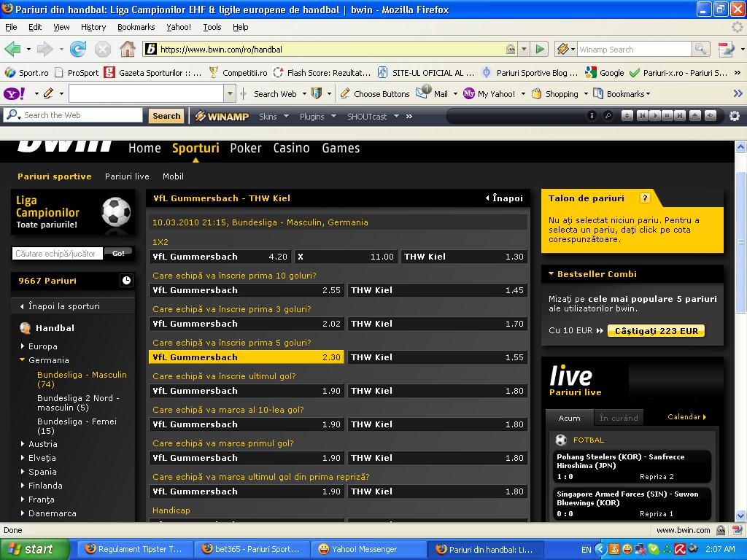Click Înapoi la sporturi link
This screenshot has width=747, height=560.
(x=60, y=306)
